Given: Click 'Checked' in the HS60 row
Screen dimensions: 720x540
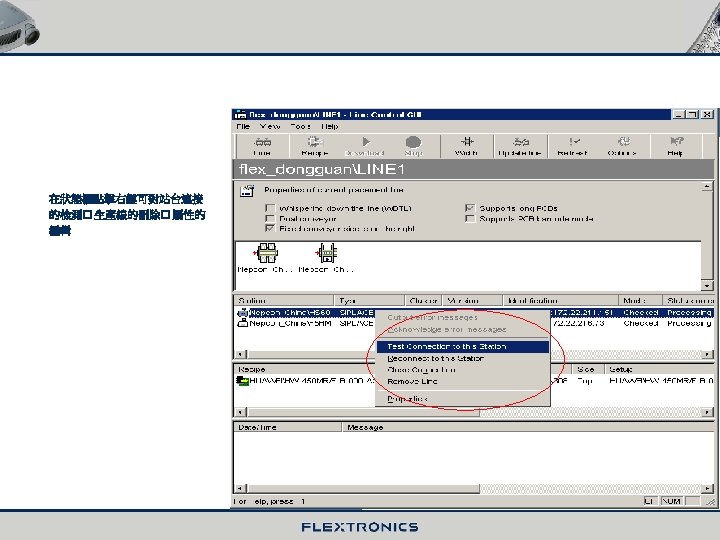Looking at the screenshot, I should [641, 313].
